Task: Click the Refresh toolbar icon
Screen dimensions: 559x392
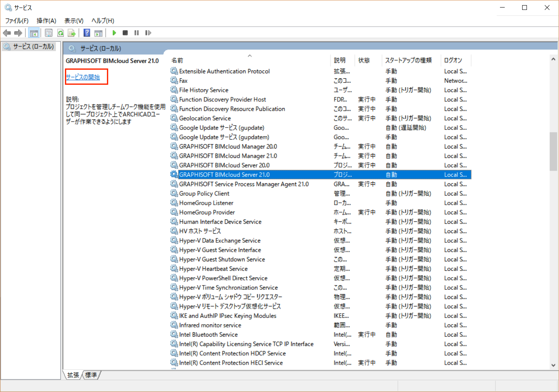Action: coord(60,33)
